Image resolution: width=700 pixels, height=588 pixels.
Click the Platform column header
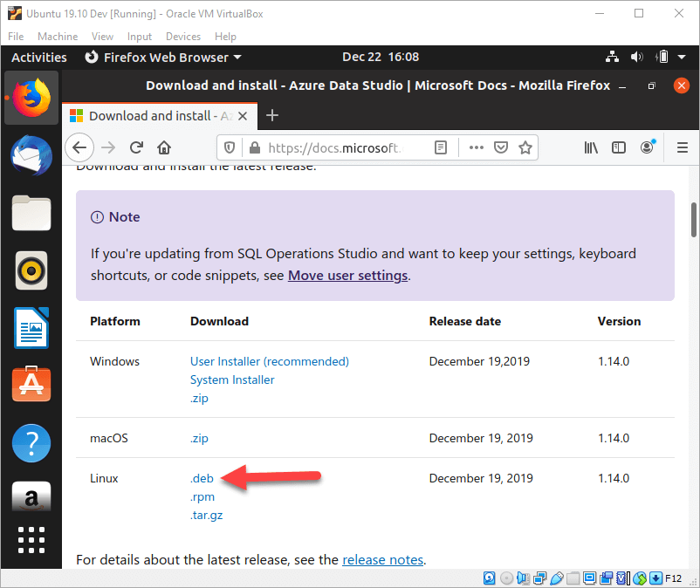pyautogui.click(x=114, y=321)
